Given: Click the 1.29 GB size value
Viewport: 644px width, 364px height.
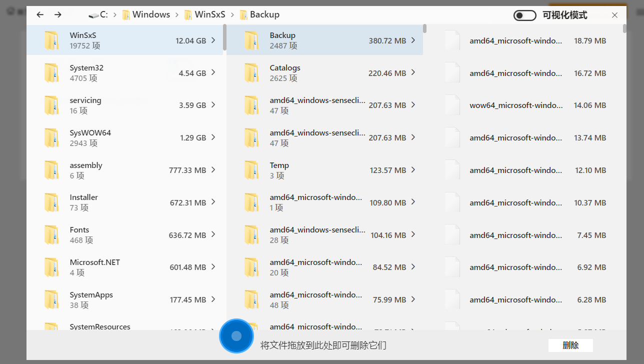Looking at the screenshot, I should point(193,138).
